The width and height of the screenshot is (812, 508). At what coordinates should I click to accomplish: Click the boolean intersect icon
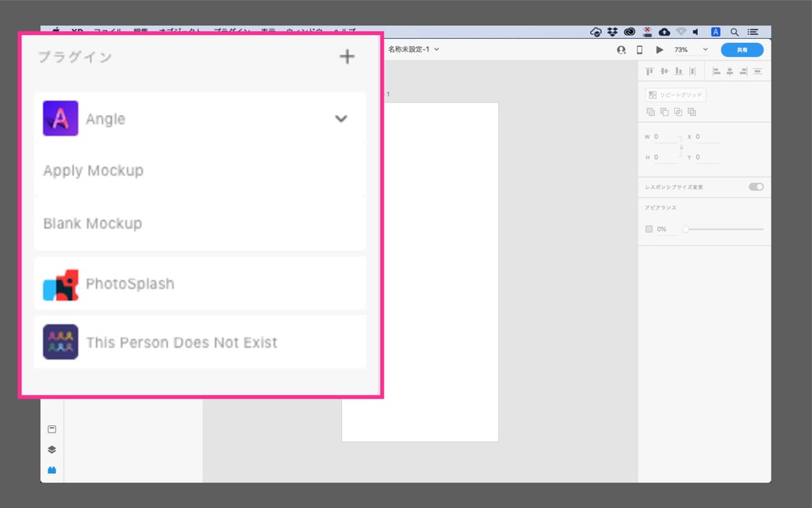pyautogui.click(x=678, y=111)
